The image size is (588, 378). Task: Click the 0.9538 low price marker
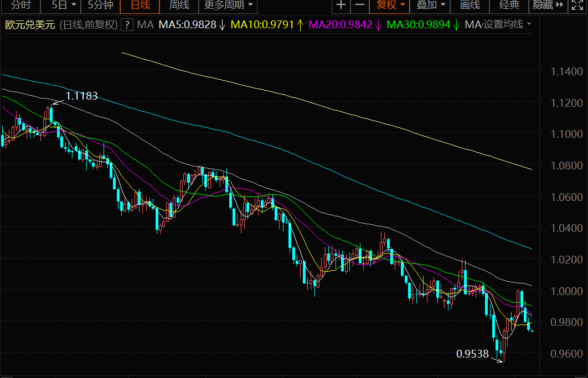(472, 354)
